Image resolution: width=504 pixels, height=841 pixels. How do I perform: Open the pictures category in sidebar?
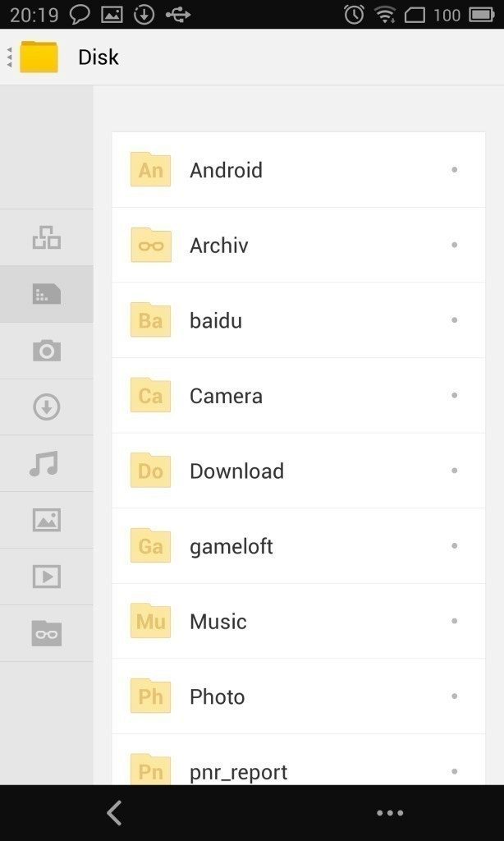point(46,520)
